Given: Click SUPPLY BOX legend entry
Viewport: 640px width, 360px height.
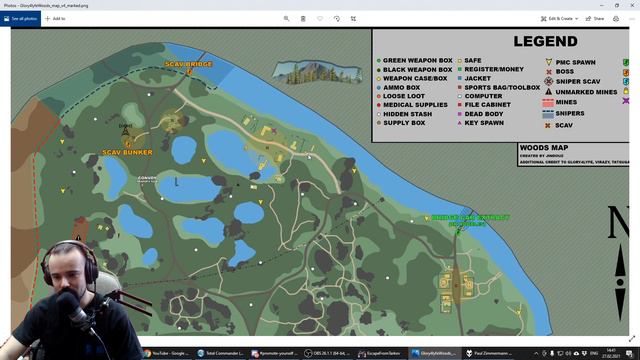Looking at the screenshot, I should 401,123.
